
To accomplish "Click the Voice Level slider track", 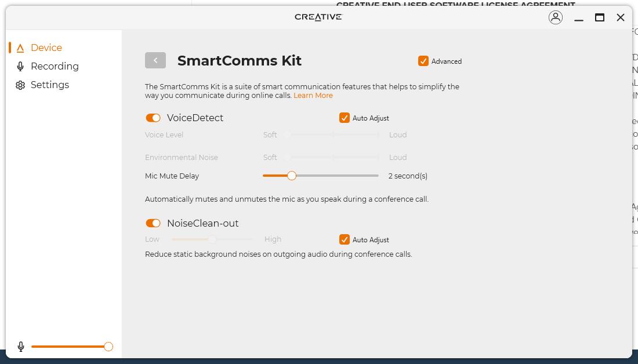I will point(332,134).
